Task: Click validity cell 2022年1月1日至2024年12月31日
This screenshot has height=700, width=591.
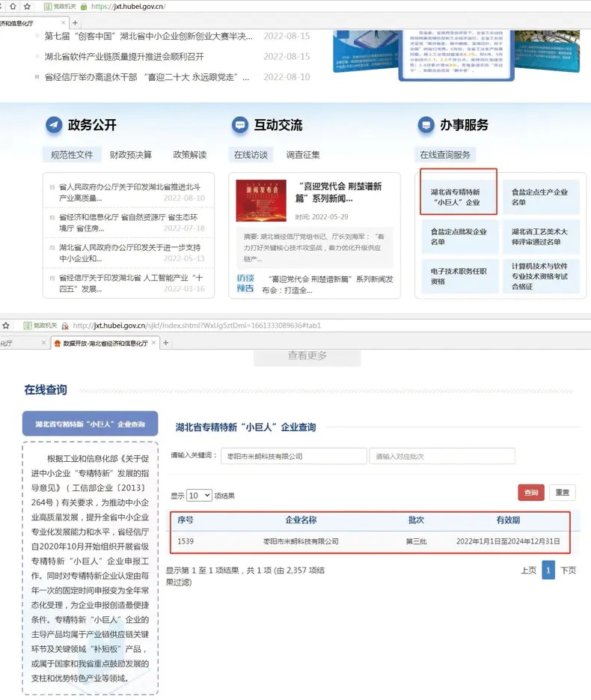Action: click(x=508, y=541)
